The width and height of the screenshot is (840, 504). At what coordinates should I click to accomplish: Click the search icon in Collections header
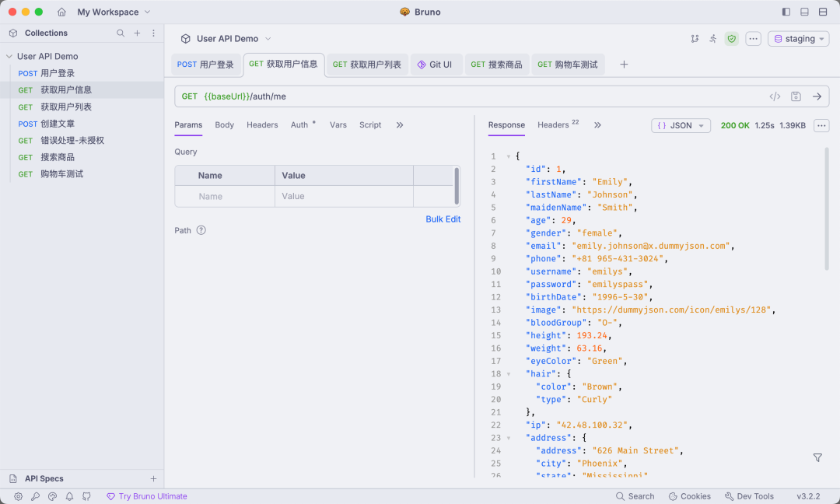tap(121, 33)
